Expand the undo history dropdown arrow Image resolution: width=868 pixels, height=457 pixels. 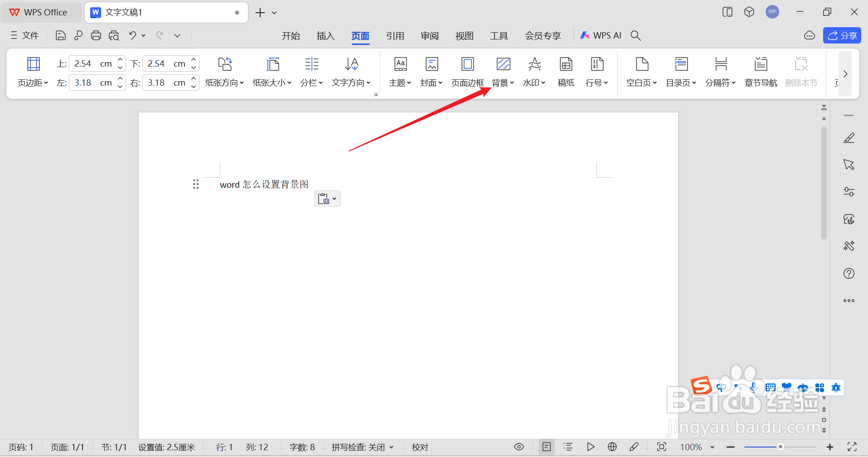(144, 35)
